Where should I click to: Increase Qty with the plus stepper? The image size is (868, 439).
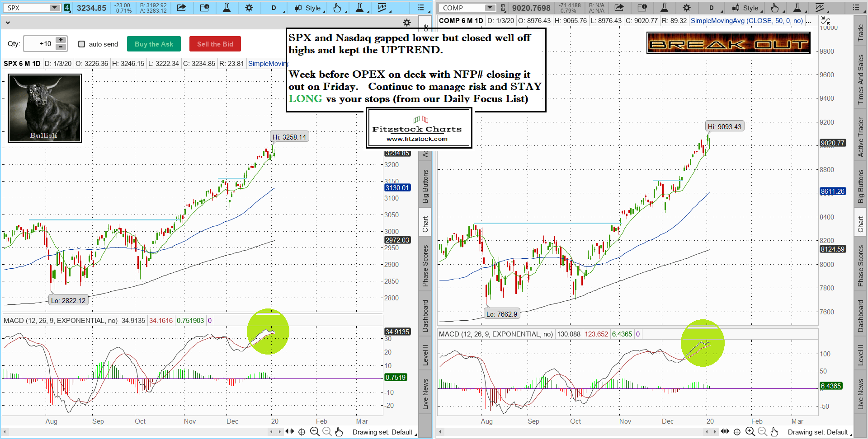[61, 40]
